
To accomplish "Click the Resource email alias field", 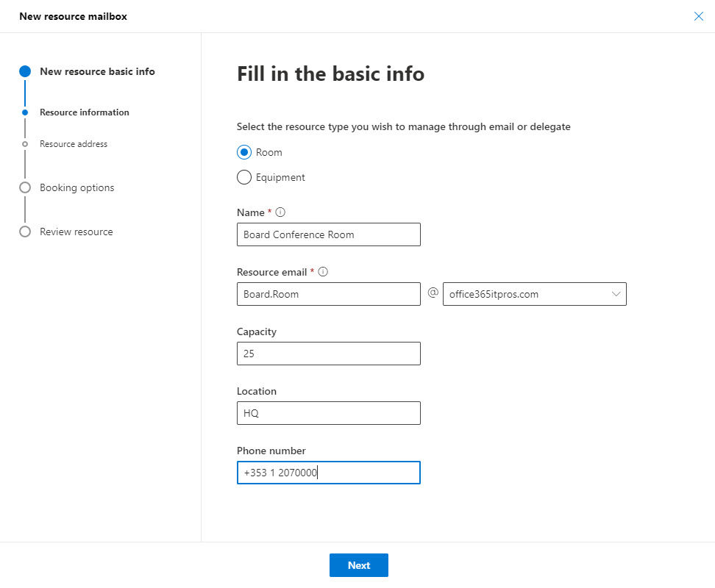I will click(x=328, y=294).
